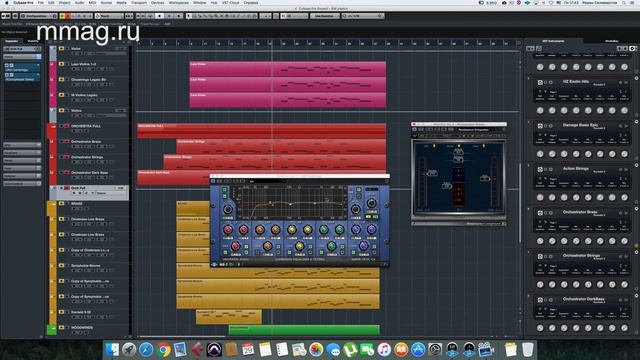Image resolution: width=640 pixels, height=360 pixels.
Task: Open the Workspaces menu
Action: [x=179, y=2]
